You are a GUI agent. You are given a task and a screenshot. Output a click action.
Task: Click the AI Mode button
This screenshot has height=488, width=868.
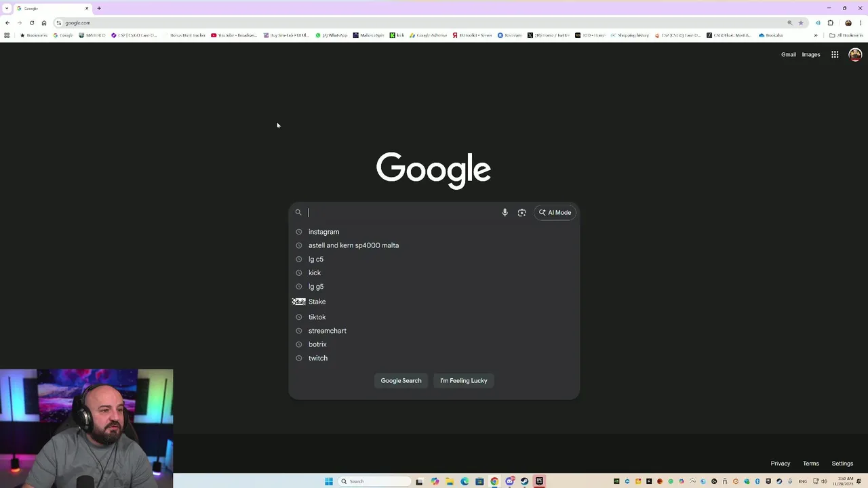(x=555, y=212)
